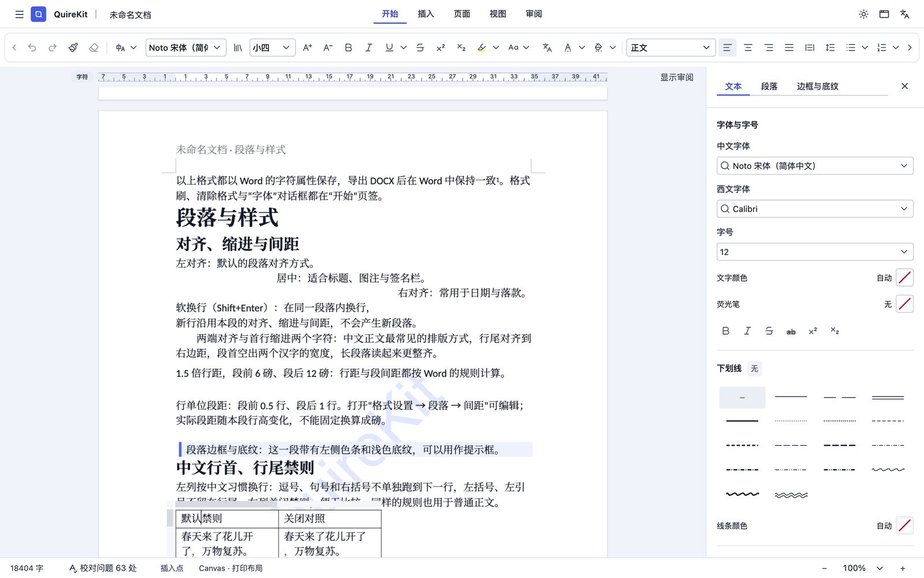Expand the 西文字体 Calibri combo box
Screen dimensions: 924x578
(x=815, y=209)
